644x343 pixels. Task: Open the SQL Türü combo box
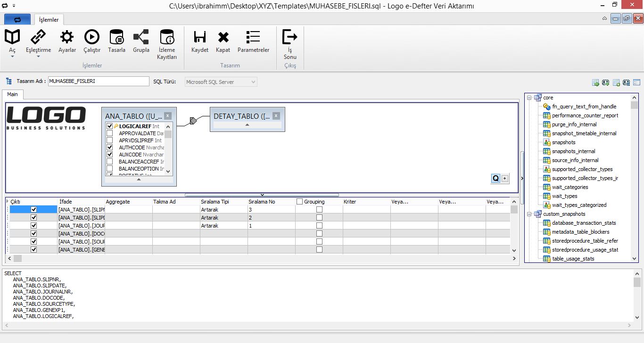(221, 82)
